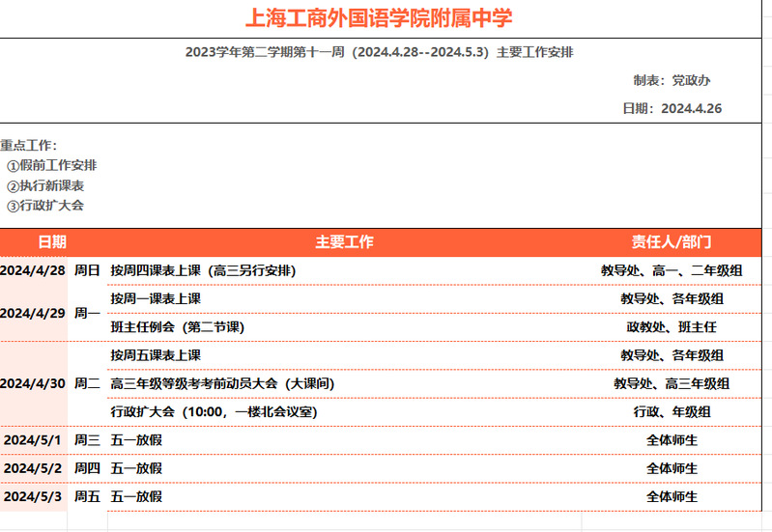Click the ③行政扩大会 line
This screenshot has width=772, height=532.
(x=45, y=206)
